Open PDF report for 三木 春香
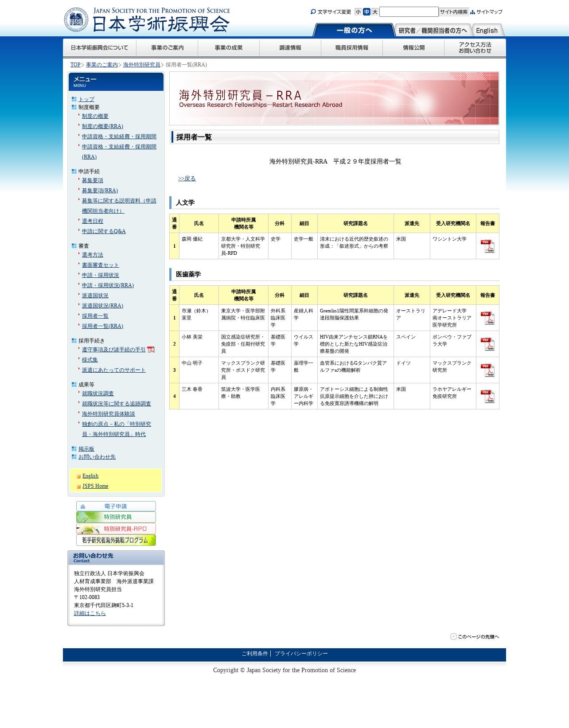The width and height of the screenshot is (569, 728). point(487,396)
